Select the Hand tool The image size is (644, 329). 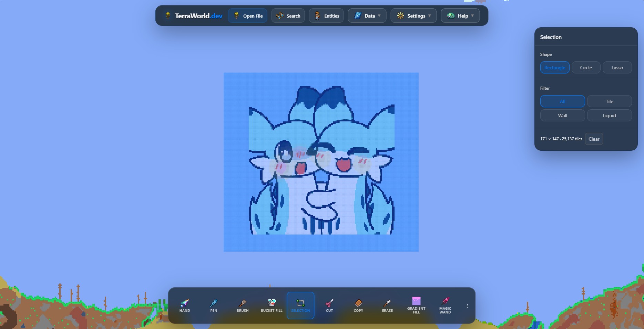(x=185, y=306)
